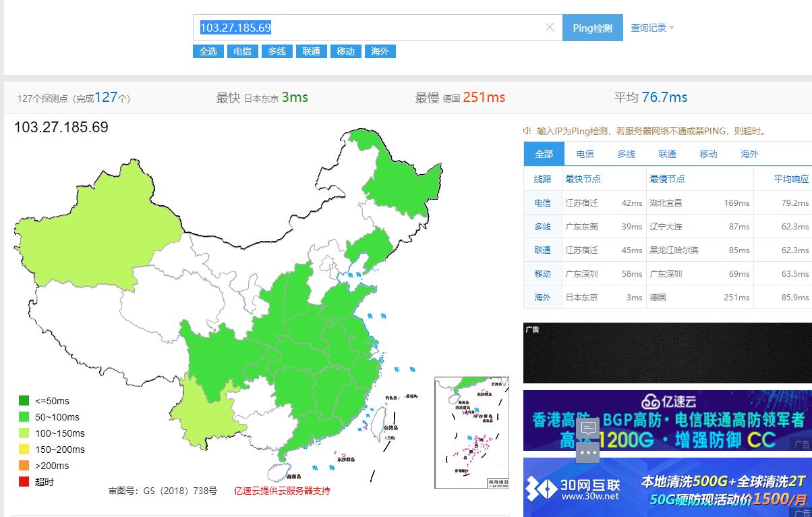812x517 pixels.
Task: Toggle the 移动 filter under search box
Action: [x=345, y=51]
